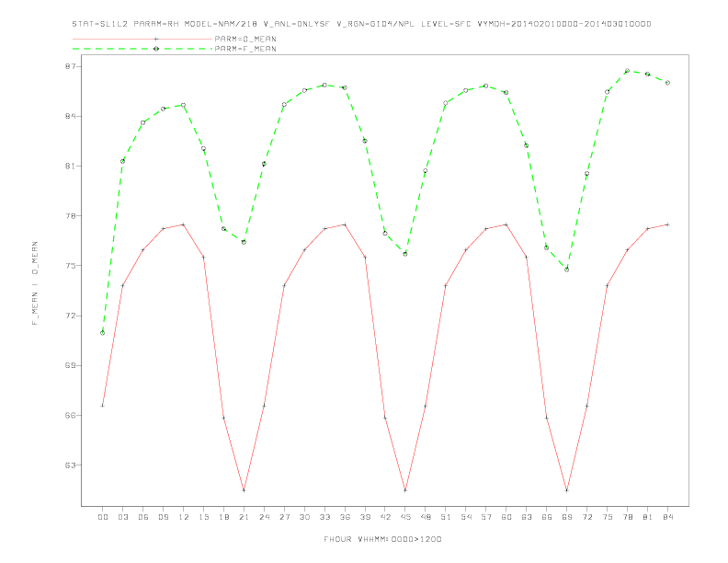Screen dimensions: 728x563
Task: Click x-axis tick label 81
Action: click(x=648, y=517)
